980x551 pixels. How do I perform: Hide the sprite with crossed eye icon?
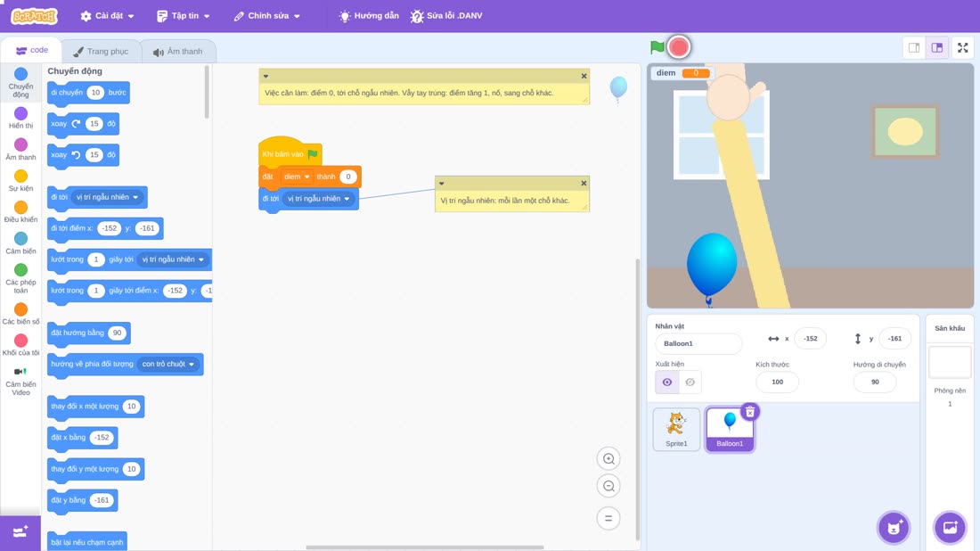coord(690,382)
